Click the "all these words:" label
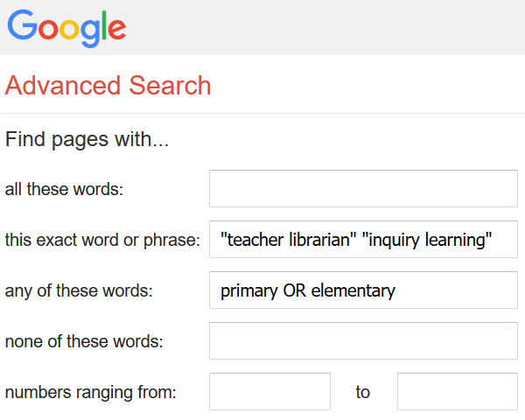525x420 pixels. (64, 190)
